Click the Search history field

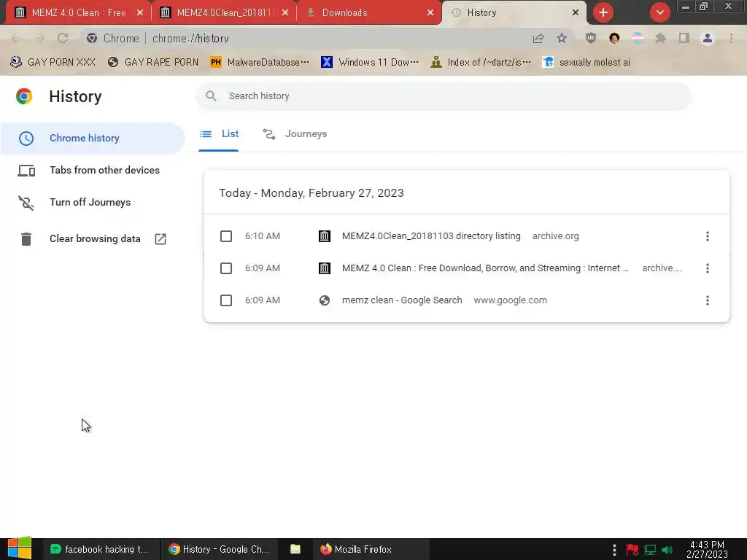pos(444,96)
